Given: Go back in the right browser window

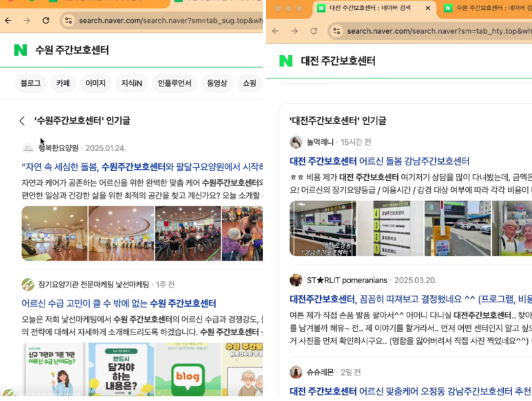Looking at the screenshot, I should 275,31.
